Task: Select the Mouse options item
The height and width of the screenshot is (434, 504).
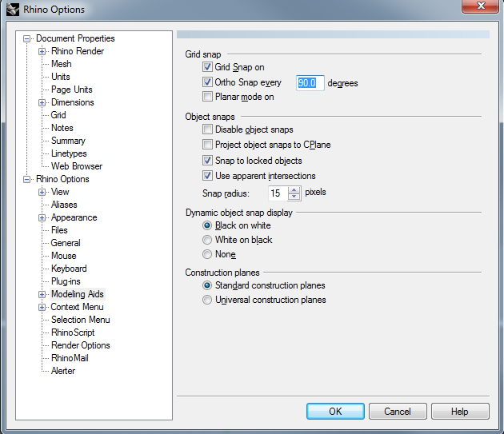Action: 64,256
